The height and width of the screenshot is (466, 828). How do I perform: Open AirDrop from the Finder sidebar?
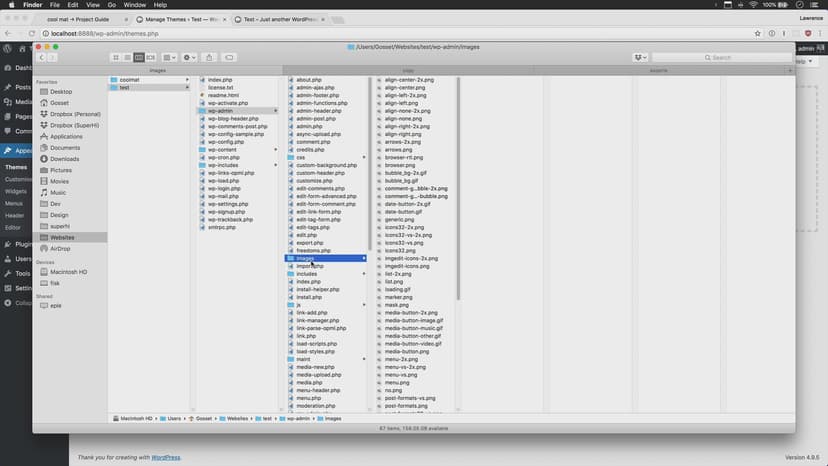click(59, 248)
